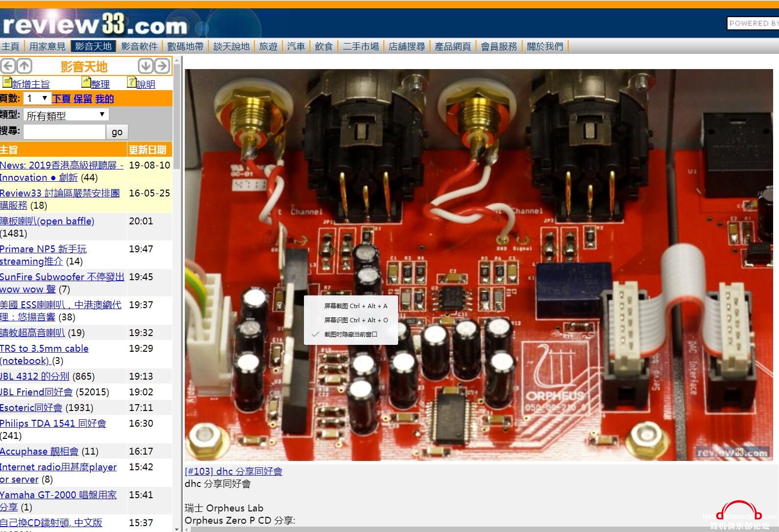Open the 談天說地 nav tab
This screenshot has width=779, height=532.
pyautogui.click(x=231, y=47)
